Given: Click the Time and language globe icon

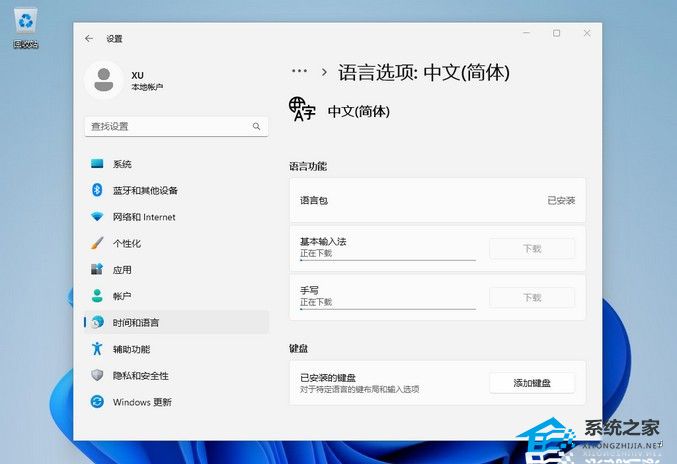Looking at the screenshot, I should pyautogui.click(x=98, y=322).
